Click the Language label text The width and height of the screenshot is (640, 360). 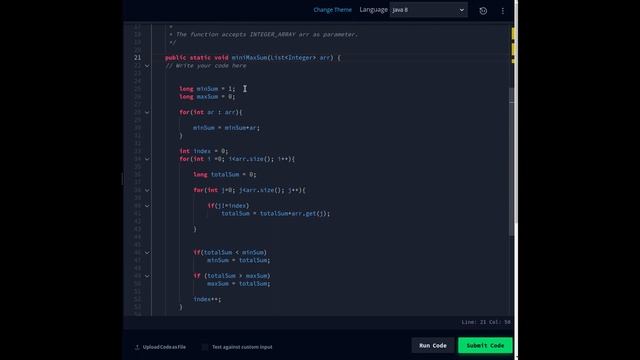[373, 10]
